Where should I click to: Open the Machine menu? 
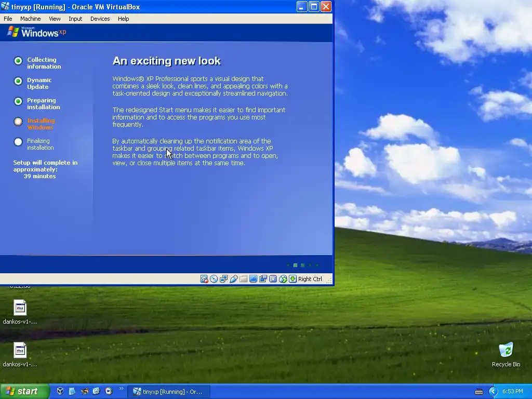pyautogui.click(x=30, y=19)
